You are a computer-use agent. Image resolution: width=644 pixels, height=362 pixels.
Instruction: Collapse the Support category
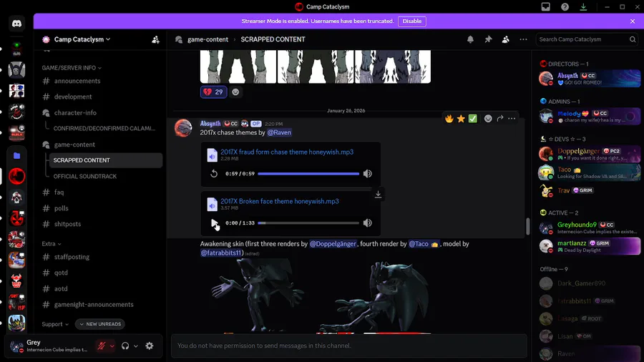tap(55, 324)
